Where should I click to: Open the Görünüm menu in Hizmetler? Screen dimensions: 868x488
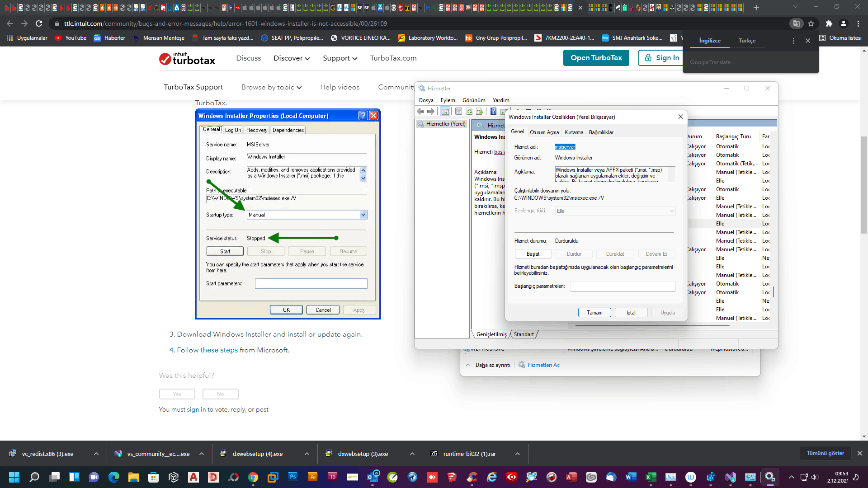click(474, 100)
